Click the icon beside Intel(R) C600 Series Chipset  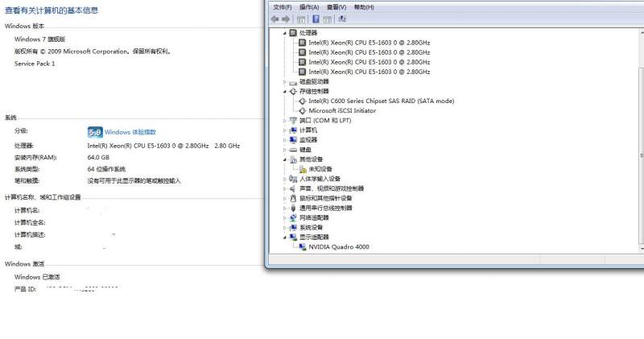(x=303, y=101)
